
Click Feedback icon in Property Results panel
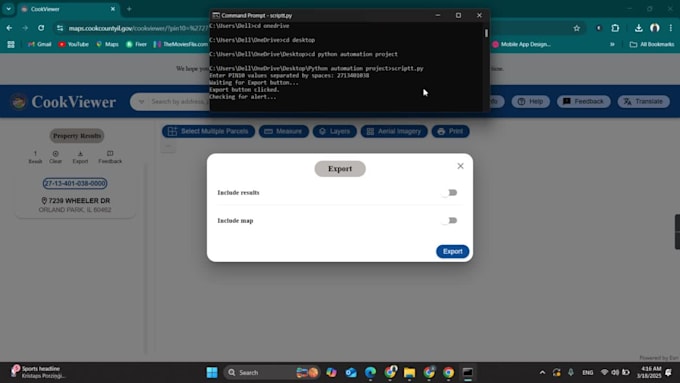pyautogui.click(x=110, y=157)
